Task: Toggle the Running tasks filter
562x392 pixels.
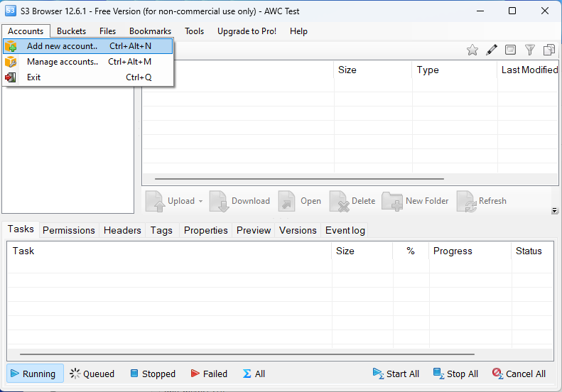Action: click(x=35, y=374)
